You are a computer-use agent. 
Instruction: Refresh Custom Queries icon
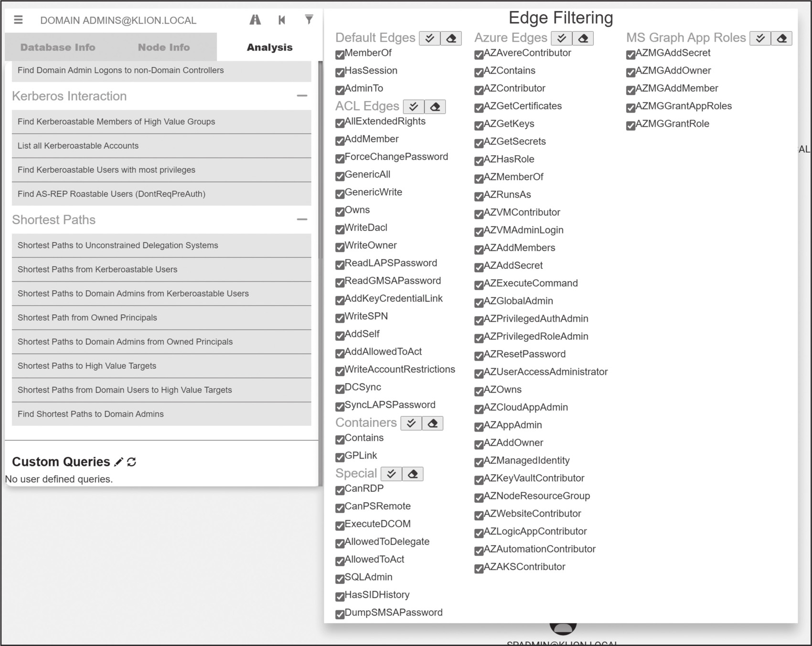(x=132, y=462)
